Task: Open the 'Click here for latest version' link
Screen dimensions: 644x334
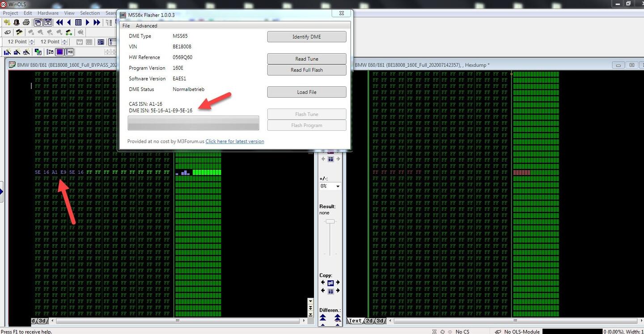Action: coord(234,141)
